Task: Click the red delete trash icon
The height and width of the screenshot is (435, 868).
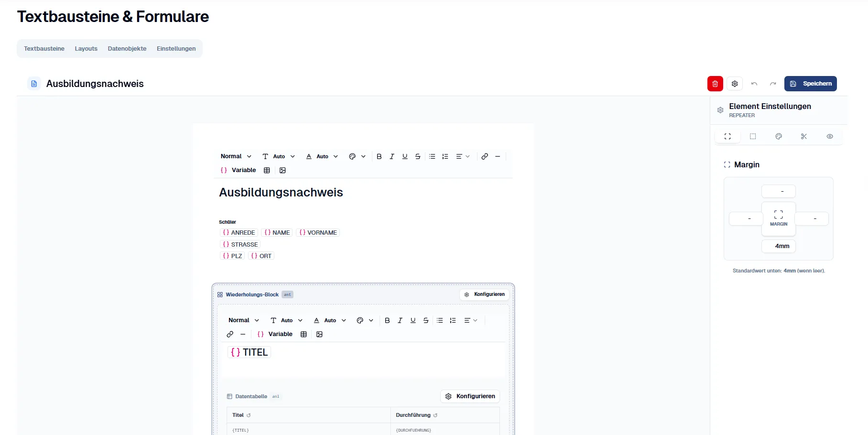Action: pos(715,84)
